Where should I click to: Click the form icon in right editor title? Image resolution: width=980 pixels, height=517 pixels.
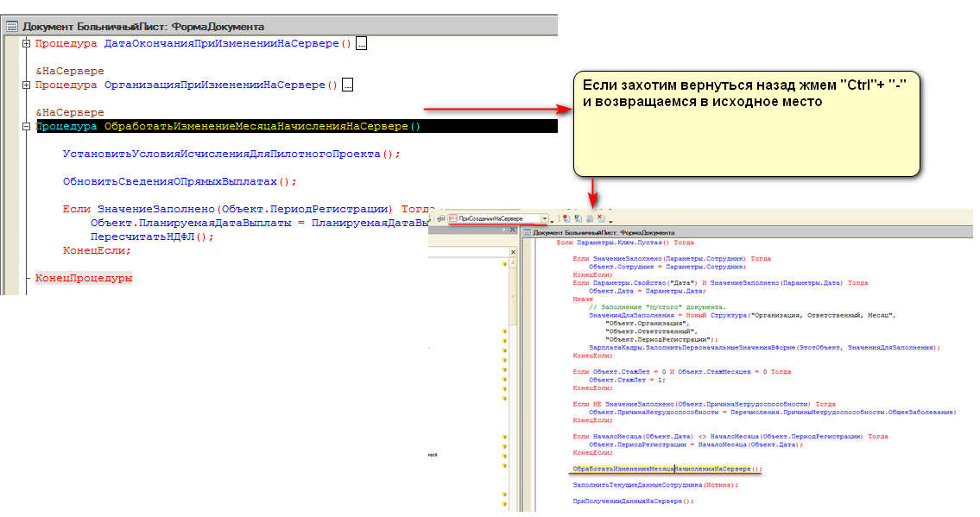pyautogui.click(x=528, y=232)
